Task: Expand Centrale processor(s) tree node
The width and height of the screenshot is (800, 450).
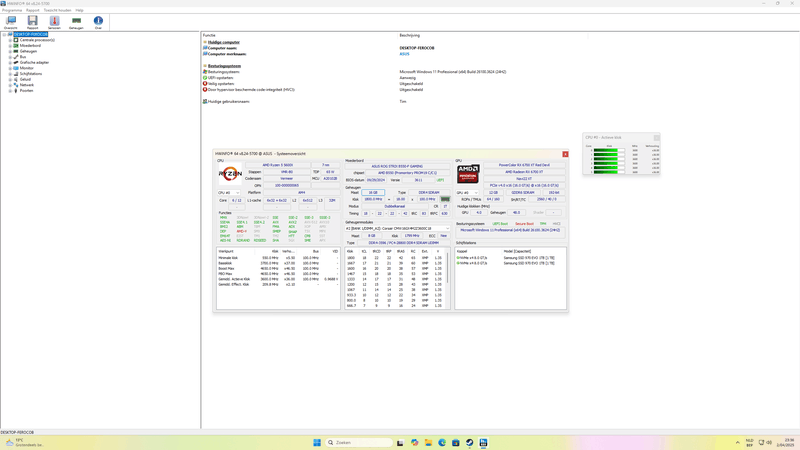Action: coord(10,40)
